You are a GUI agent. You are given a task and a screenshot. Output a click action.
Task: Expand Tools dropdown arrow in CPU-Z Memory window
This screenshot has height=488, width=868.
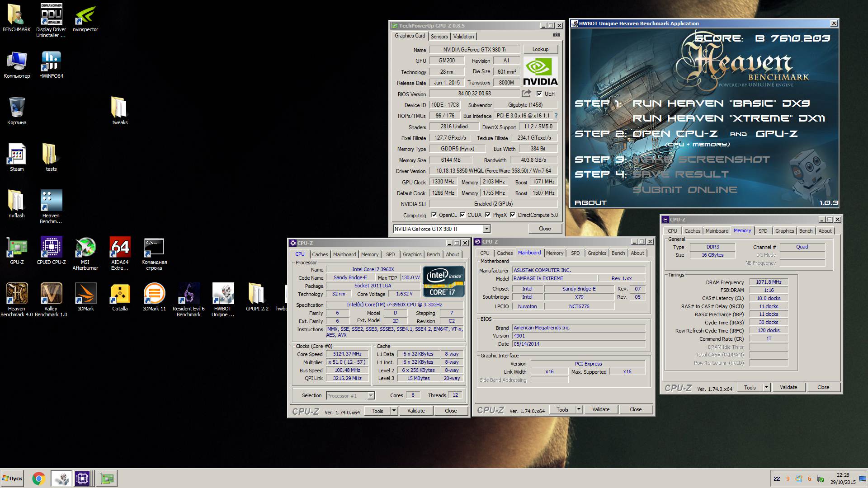coord(766,387)
